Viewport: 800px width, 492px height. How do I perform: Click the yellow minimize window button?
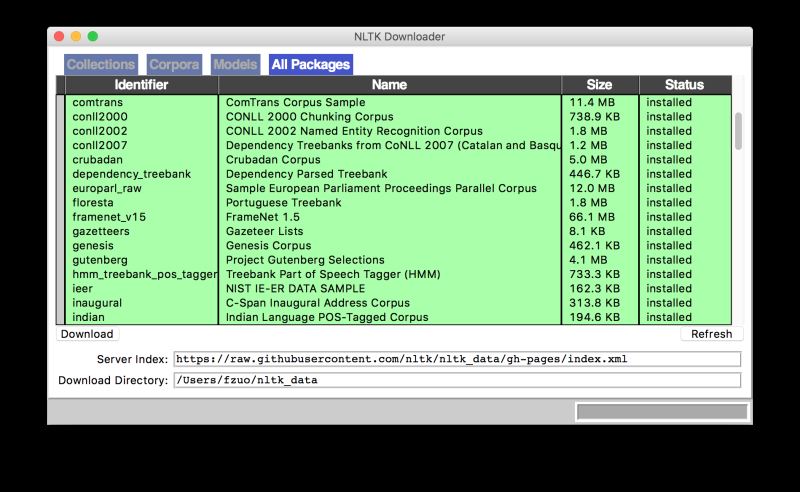(x=76, y=36)
